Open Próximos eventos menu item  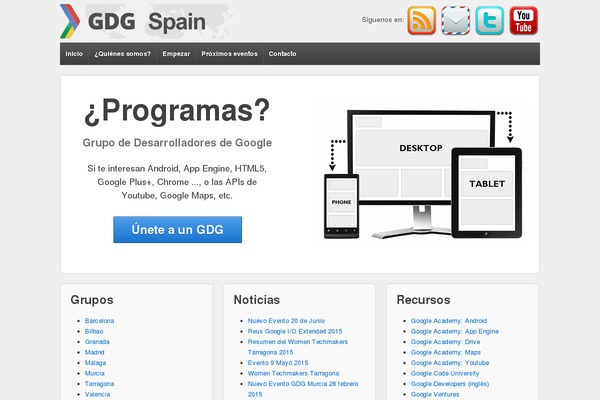[x=230, y=54]
